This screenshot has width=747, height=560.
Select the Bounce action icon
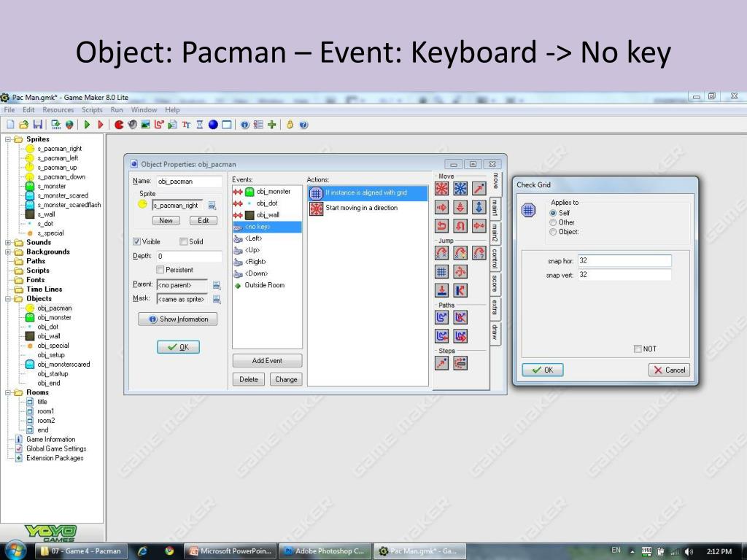tap(460, 290)
